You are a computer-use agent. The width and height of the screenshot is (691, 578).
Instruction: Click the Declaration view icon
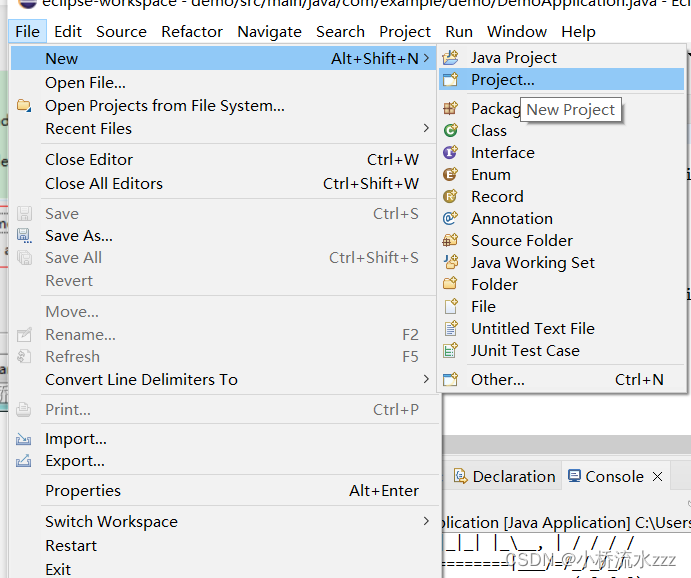tap(461, 476)
